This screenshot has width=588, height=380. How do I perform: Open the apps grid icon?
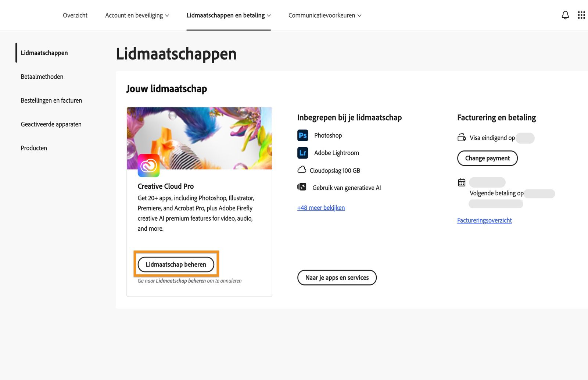(581, 15)
